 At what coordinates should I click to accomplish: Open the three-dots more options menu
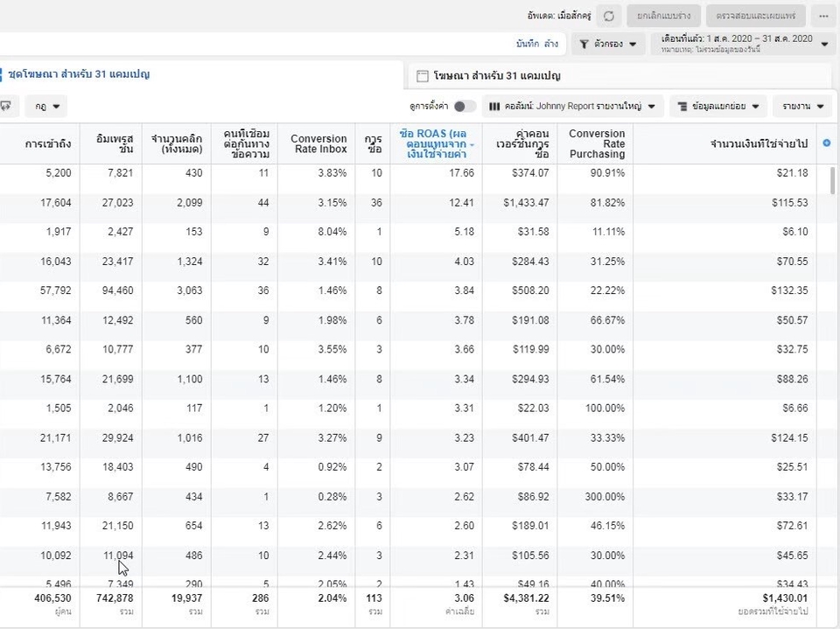[x=823, y=16]
